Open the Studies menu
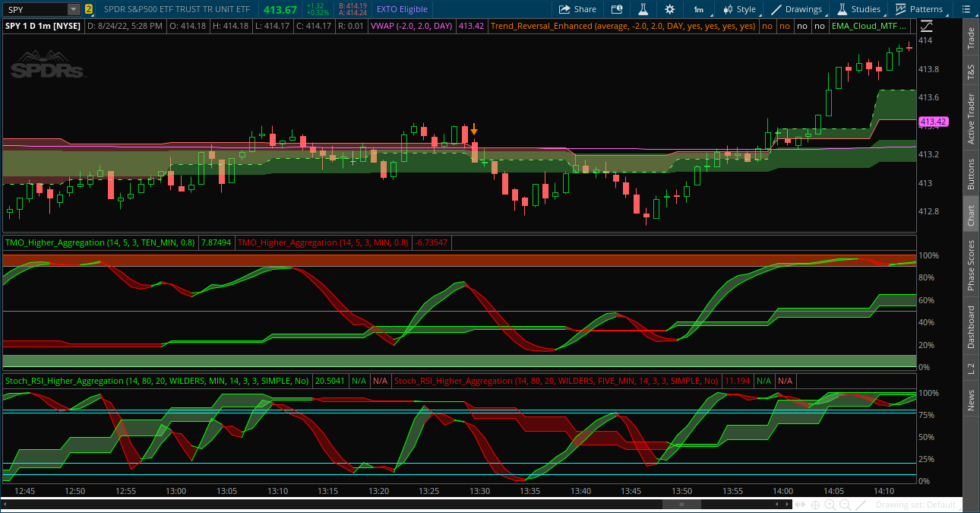Screen dimensions: 980x513 [x=859, y=9]
